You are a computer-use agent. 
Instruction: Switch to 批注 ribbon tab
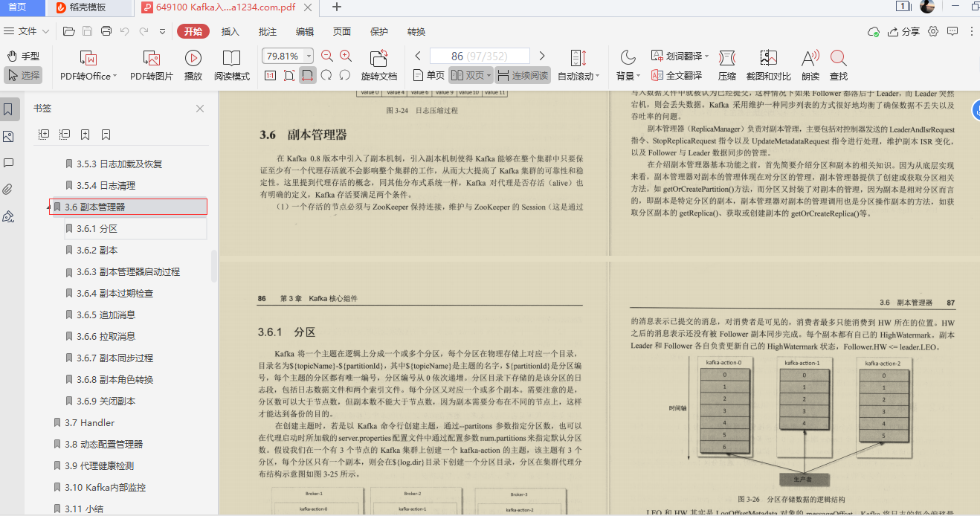268,31
